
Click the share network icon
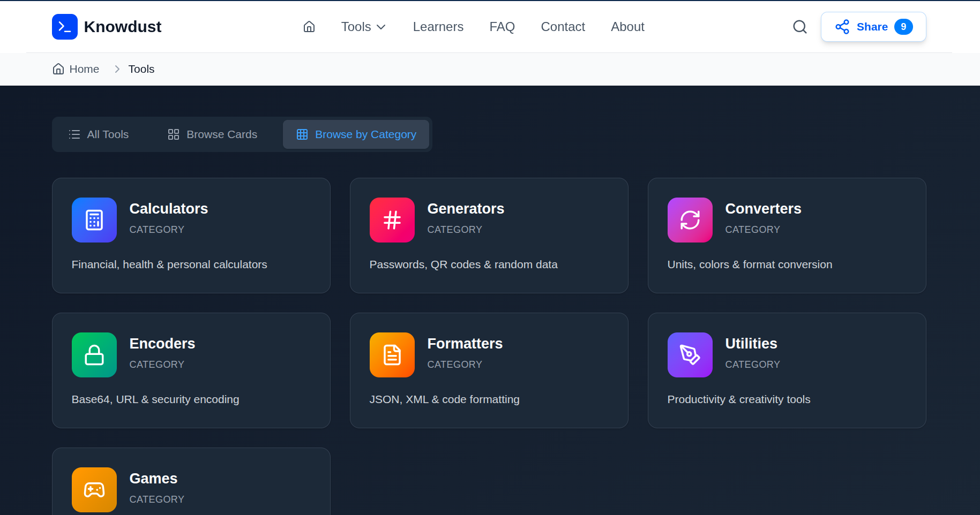pos(842,27)
